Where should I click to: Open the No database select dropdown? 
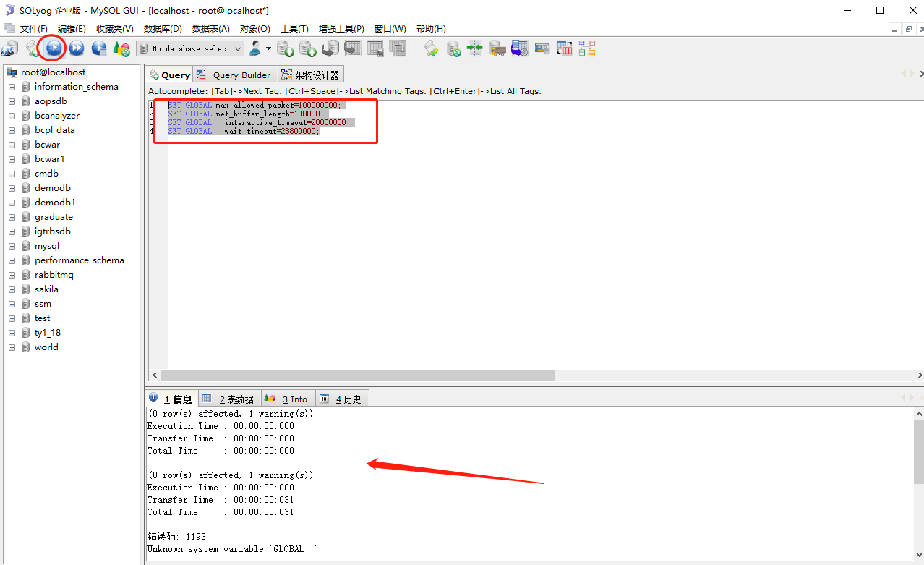tap(189, 48)
